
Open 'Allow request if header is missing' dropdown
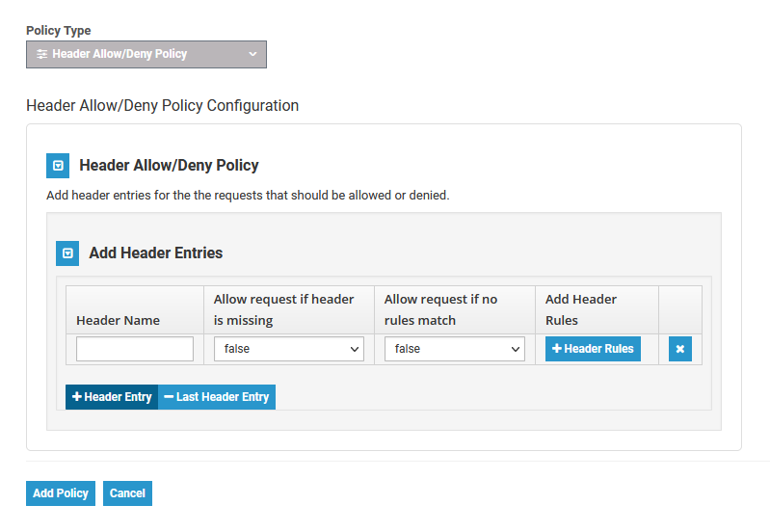(289, 349)
